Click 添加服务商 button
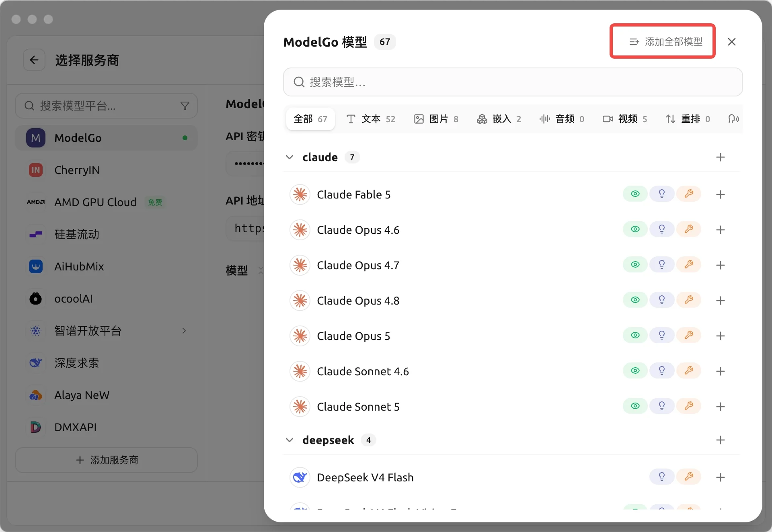The height and width of the screenshot is (532, 772). coord(107,460)
